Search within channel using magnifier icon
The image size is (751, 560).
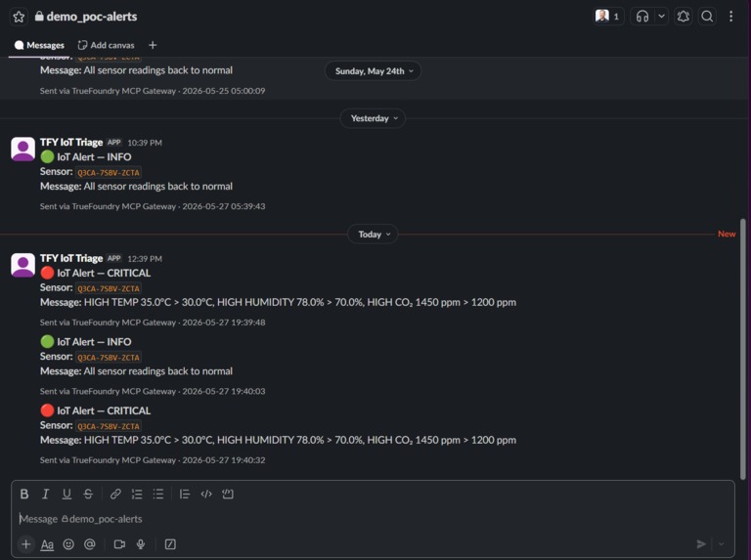pos(707,17)
